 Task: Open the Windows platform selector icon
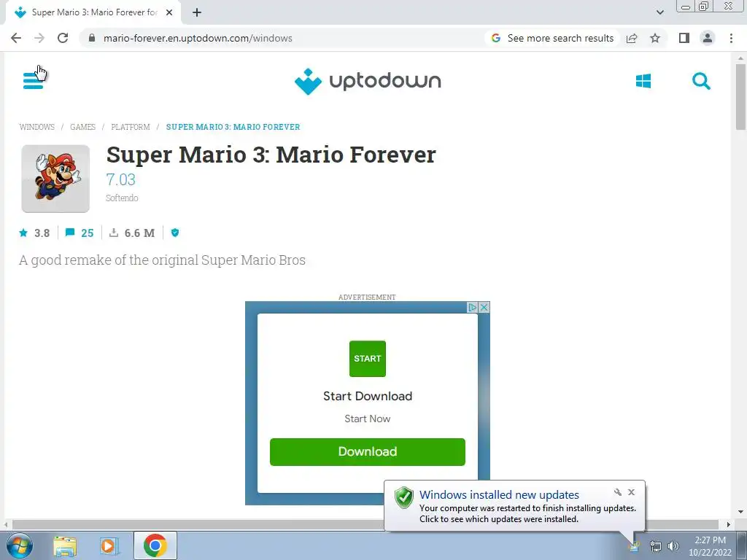point(643,81)
